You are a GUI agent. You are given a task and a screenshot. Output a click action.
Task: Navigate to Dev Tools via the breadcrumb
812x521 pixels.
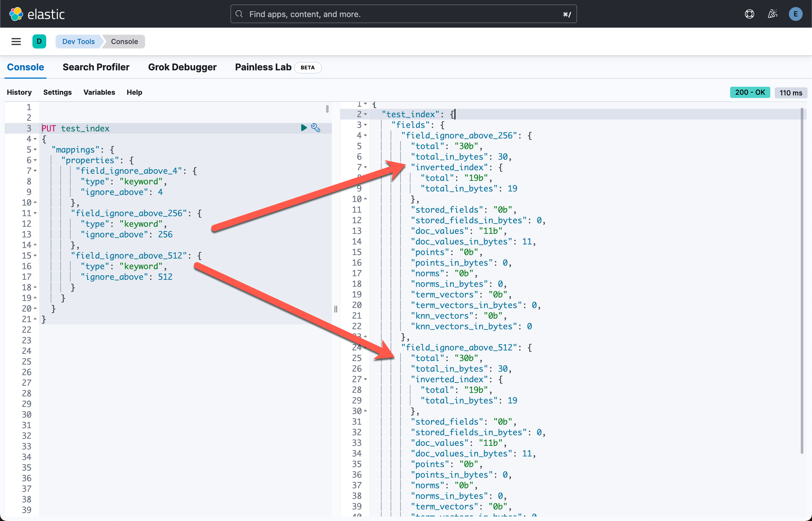tap(78, 41)
